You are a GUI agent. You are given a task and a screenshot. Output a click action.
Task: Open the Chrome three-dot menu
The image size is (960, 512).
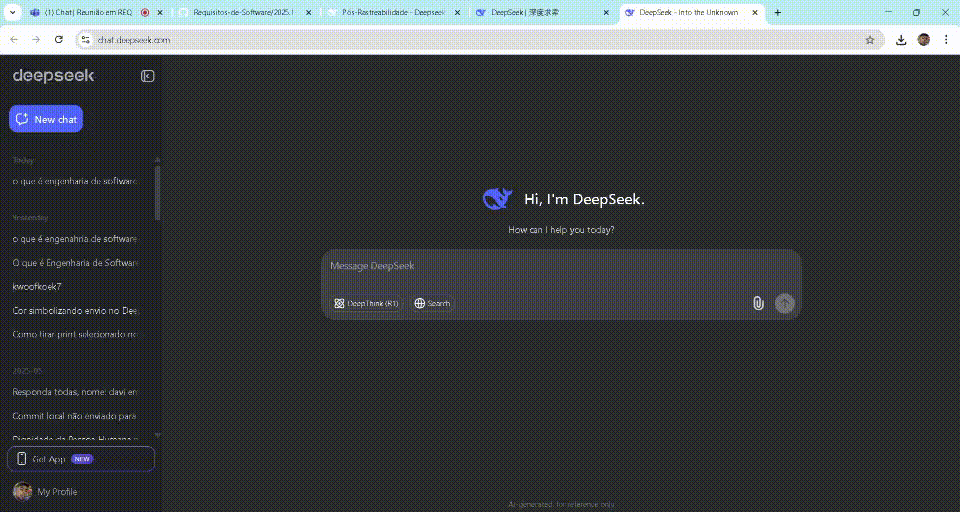(946, 40)
